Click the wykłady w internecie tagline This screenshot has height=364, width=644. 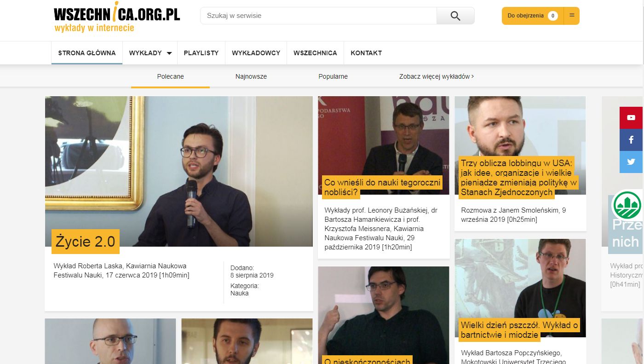94,28
